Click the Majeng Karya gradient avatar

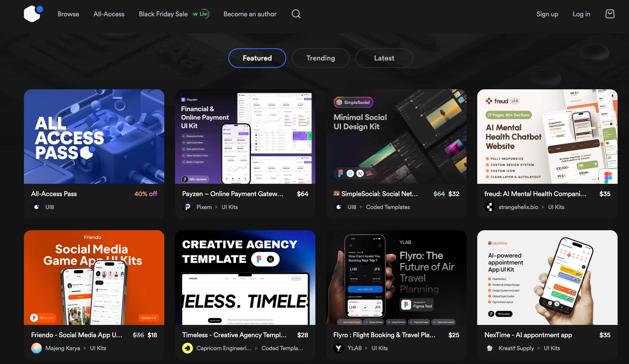tap(36, 348)
